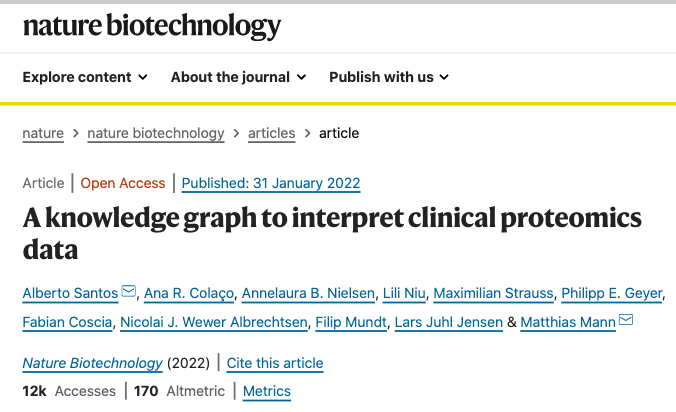Click the envelope icon beside Alberto Santos
The height and width of the screenshot is (412, 676).
[128, 292]
